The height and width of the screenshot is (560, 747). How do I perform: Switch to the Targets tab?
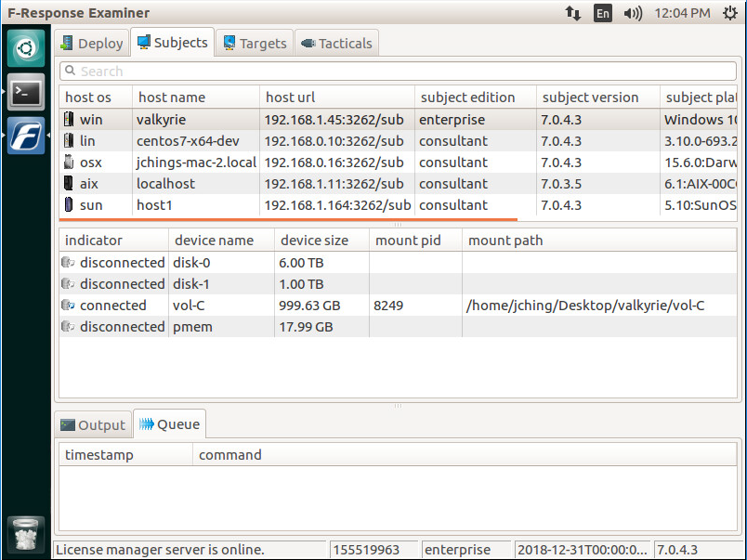pyautogui.click(x=255, y=44)
